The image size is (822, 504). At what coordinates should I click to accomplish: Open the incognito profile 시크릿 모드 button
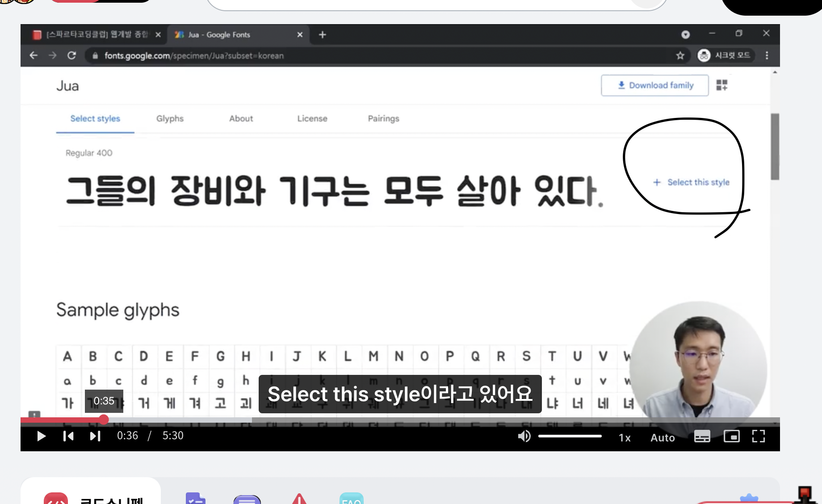725,55
